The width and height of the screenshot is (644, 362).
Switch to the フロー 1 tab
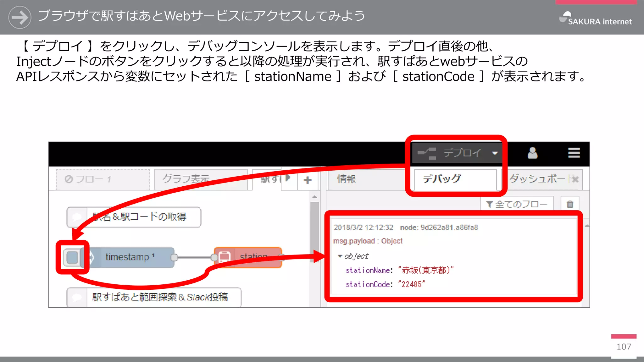coord(103,179)
